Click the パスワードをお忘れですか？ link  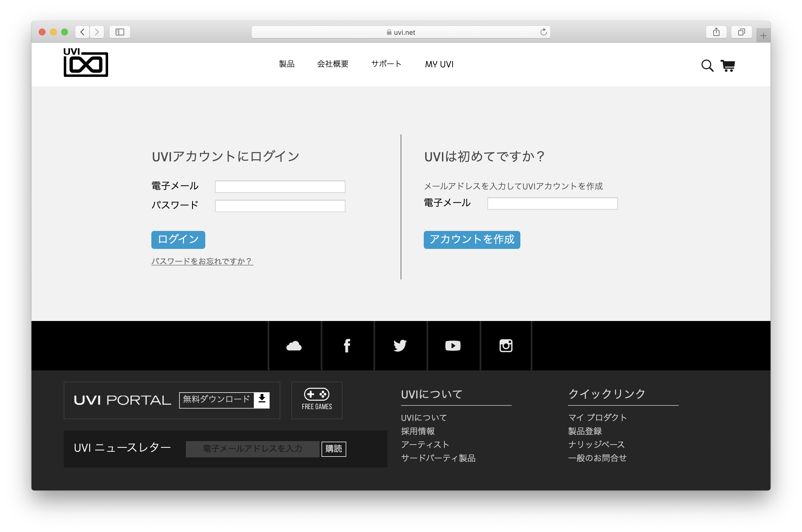pyautogui.click(x=202, y=261)
